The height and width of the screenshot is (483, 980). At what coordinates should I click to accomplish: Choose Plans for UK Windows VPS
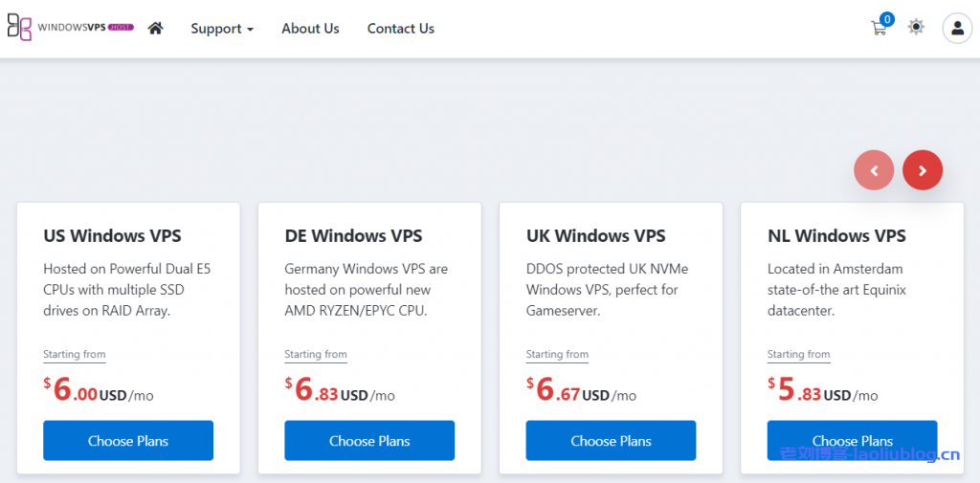611,441
